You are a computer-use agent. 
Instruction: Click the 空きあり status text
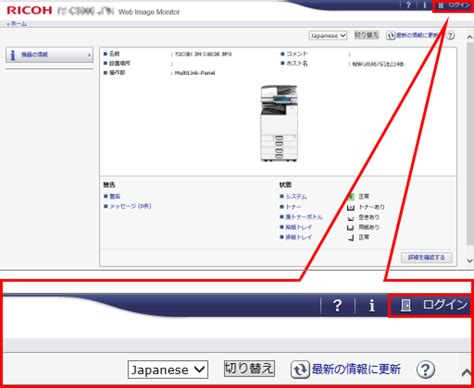(x=369, y=217)
